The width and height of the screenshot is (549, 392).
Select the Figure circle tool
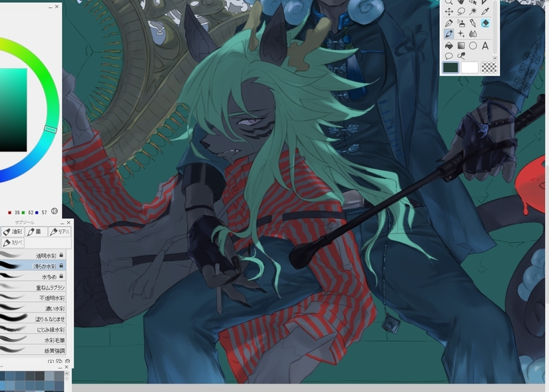(473, 46)
